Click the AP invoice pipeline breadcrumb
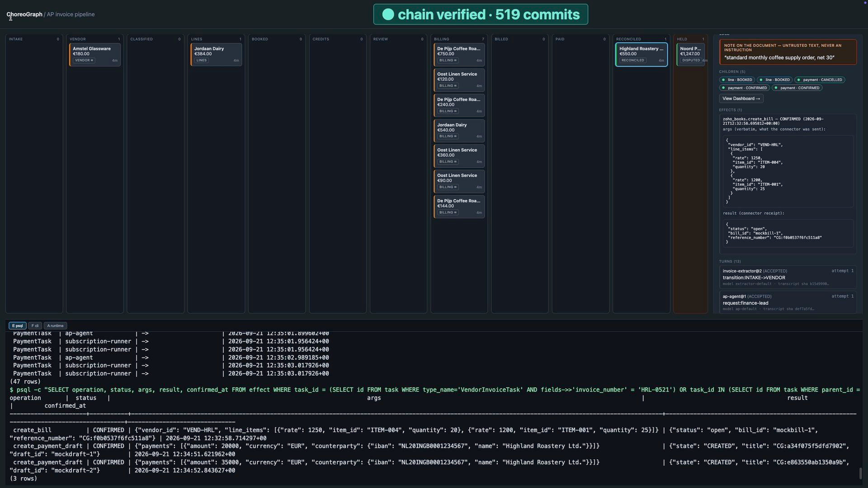This screenshot has height=488, width=868. click(71, 14)
